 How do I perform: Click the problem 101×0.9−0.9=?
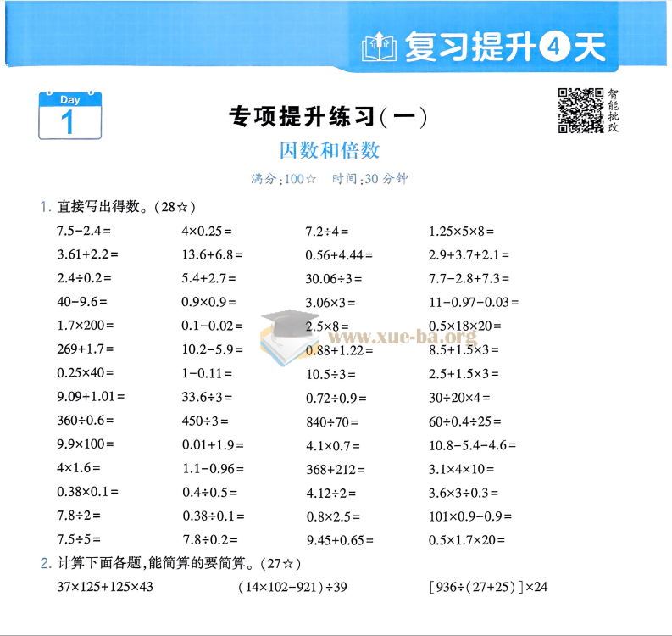pyautogui.click(x=470, y=516)
